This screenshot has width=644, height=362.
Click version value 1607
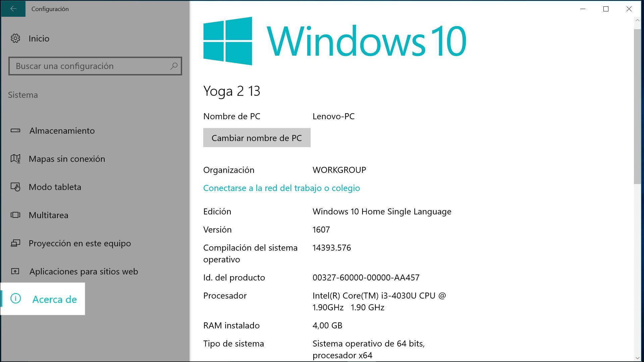[x=321, y=230]
